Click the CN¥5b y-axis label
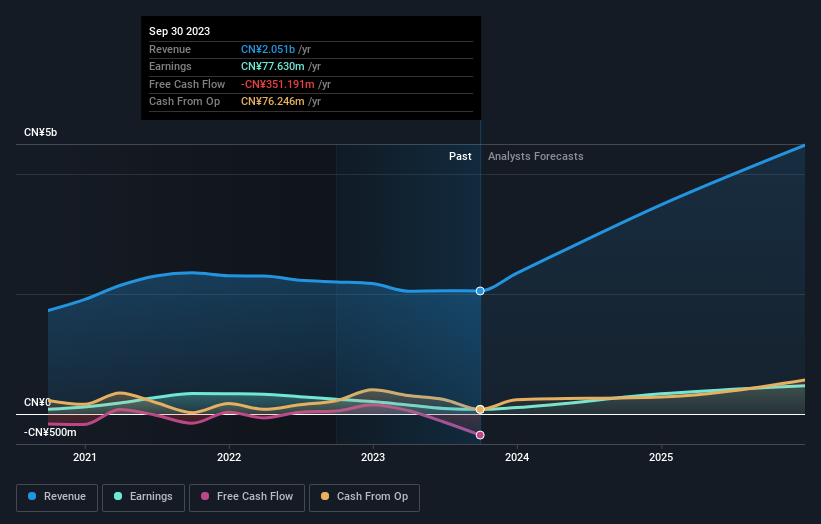821x524 pixels. [40, 132]
